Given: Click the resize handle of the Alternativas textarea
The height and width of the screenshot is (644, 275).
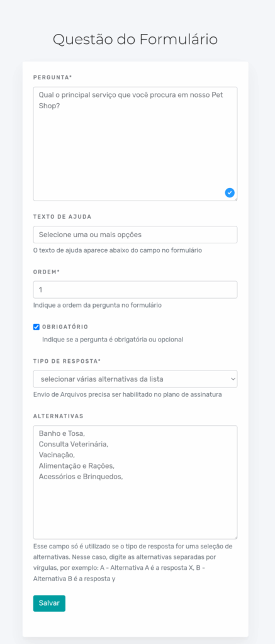Looking at the screenshot, I should (x=235, y=537).
